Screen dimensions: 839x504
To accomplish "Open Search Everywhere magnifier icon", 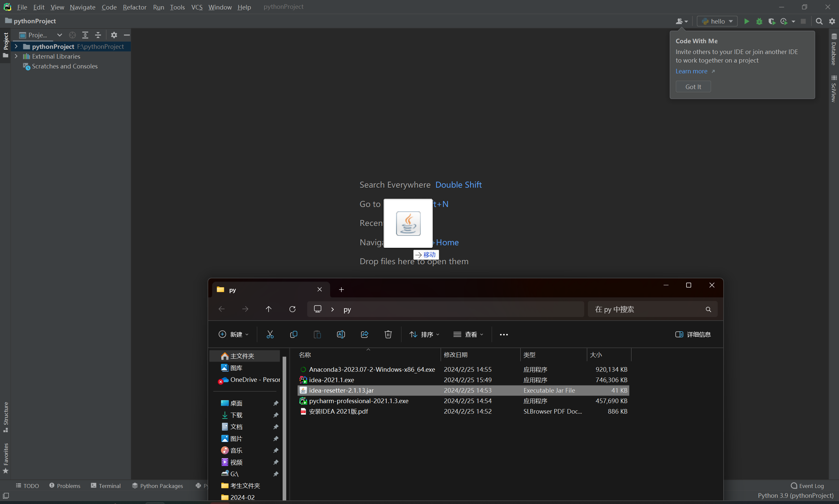I will 819,21.
